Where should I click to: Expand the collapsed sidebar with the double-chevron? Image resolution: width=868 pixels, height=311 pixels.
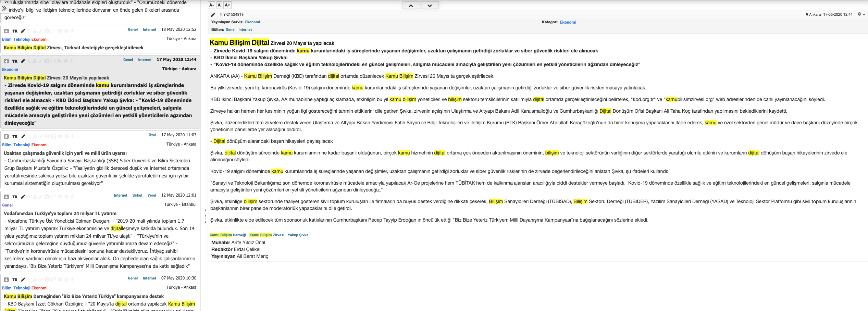(x=4, y=9)
